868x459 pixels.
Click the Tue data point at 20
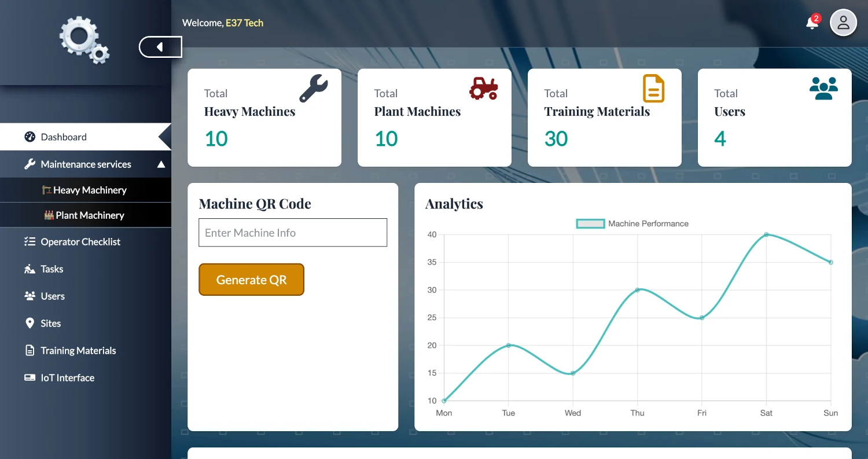508,346
